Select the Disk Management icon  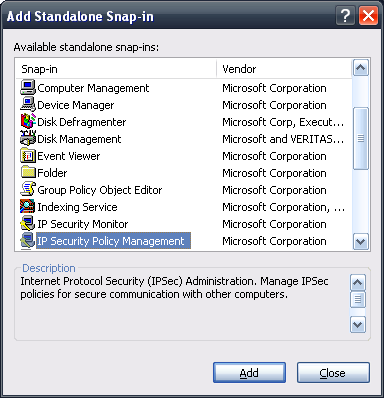[x=28, y=139]
